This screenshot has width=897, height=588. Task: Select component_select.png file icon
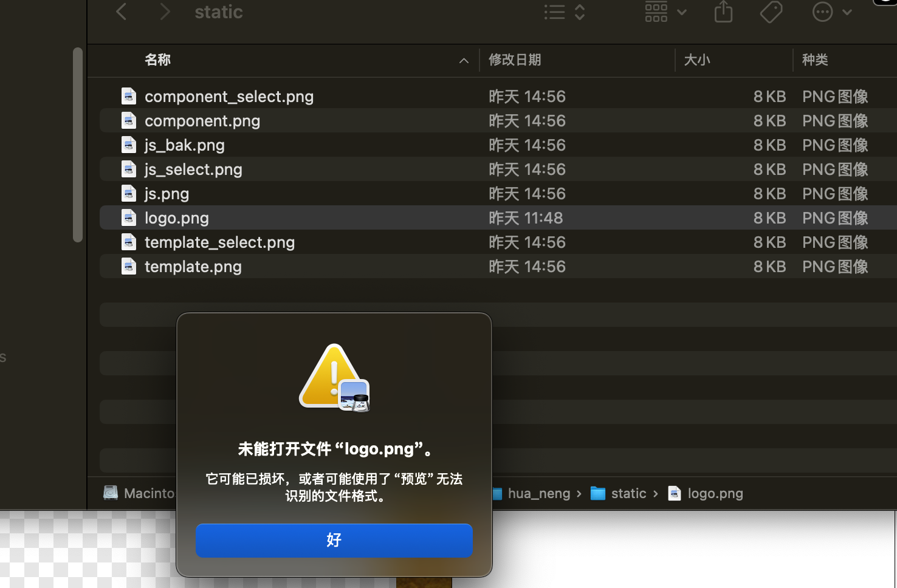[129, 97]
